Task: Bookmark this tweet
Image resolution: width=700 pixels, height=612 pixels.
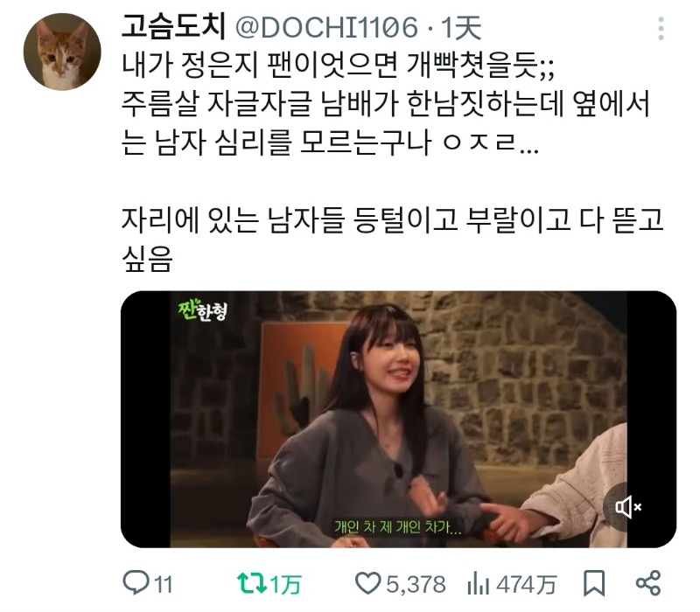Action: pyautogui.click(x=594, y=583)
